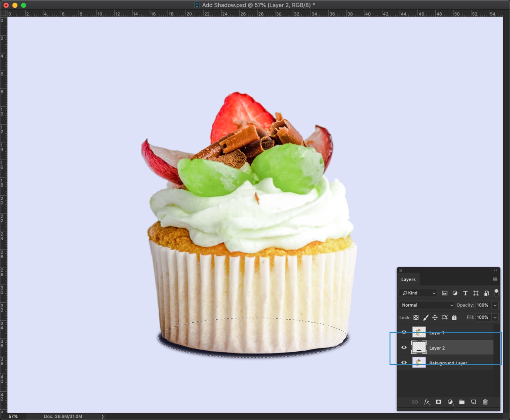Collapse the Layers panel with double arrows
The width and height of the screenshot is (510, 420).
495,270
